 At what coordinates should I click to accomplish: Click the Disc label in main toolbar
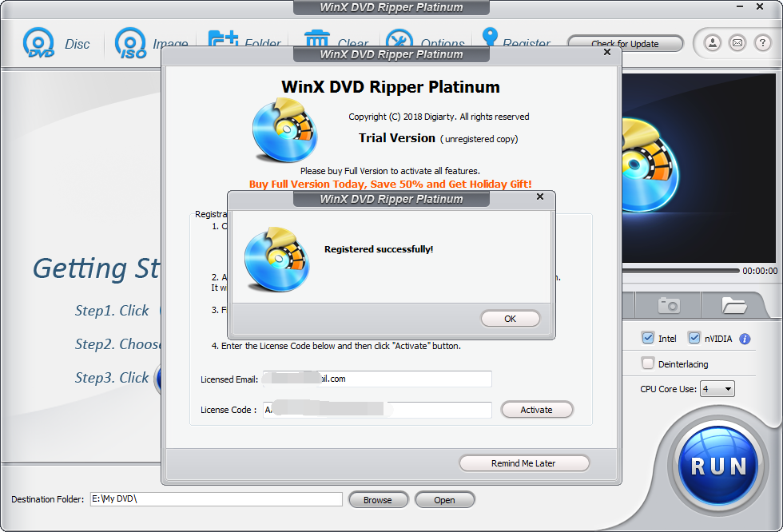tap(78, 44)
